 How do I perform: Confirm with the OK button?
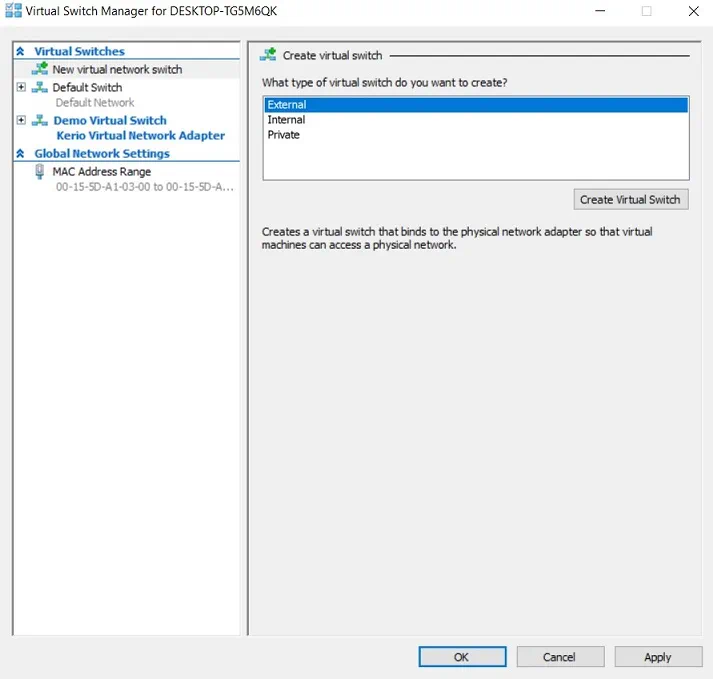(461, 657)
